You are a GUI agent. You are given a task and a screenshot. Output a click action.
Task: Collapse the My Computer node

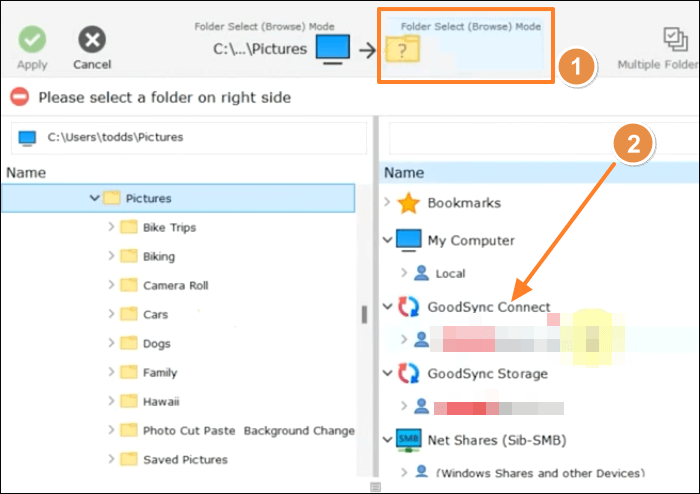pyautogui.click(x=388, y=241)
